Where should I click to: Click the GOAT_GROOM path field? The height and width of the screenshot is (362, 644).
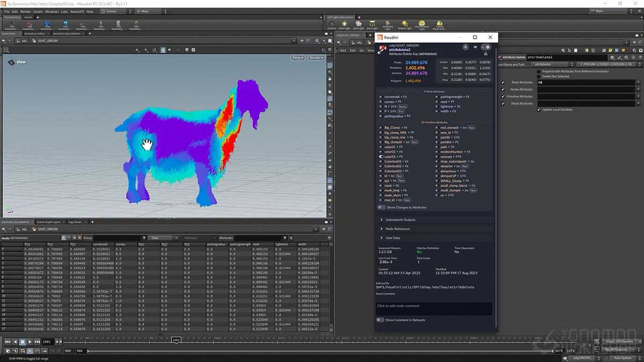pyautogui.click(x=47, y=40)
